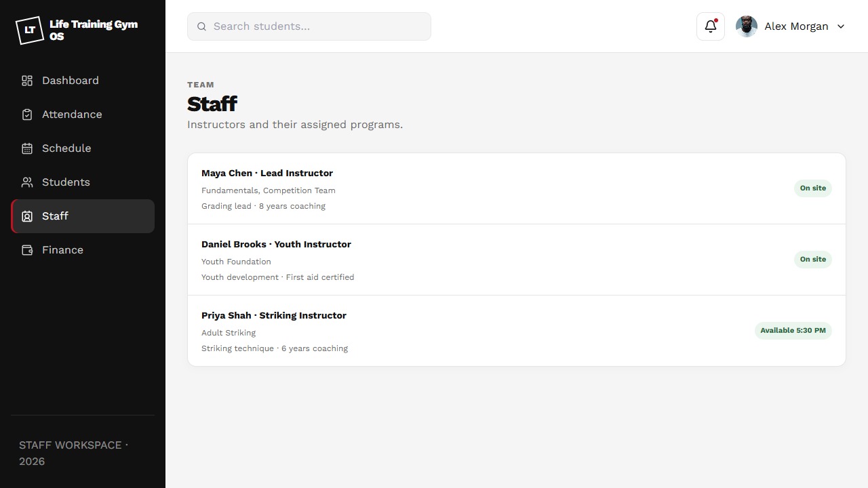
Task: Open Maya Chen's staff row
Action: pos(517,188)
